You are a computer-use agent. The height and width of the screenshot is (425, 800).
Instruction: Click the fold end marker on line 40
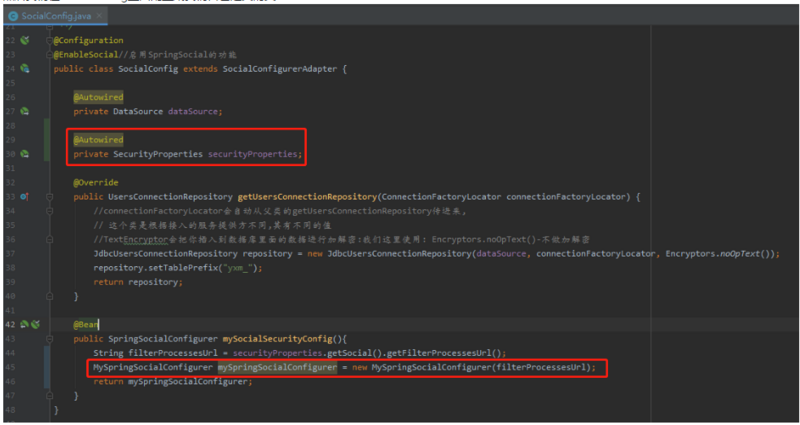[x=49, y=296]
